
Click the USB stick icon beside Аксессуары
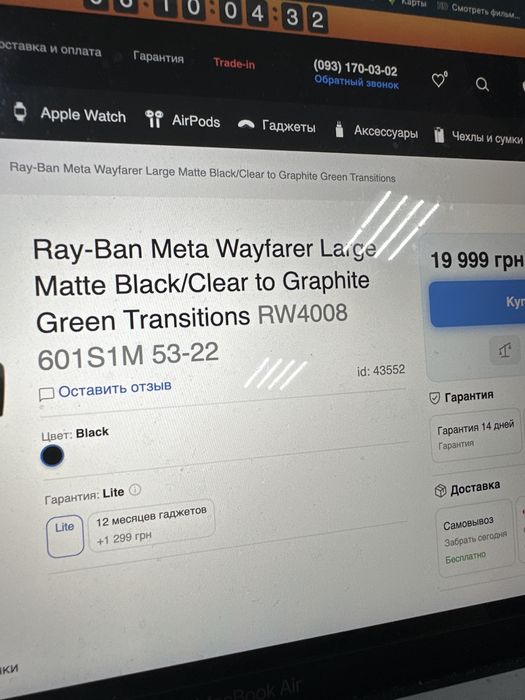(339, 129)
